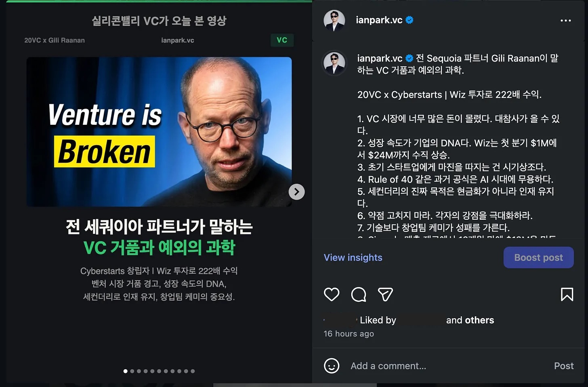Open the 'and others' likes list
The height and width of the screenshot is (387, 588).
tap(470, 320)
